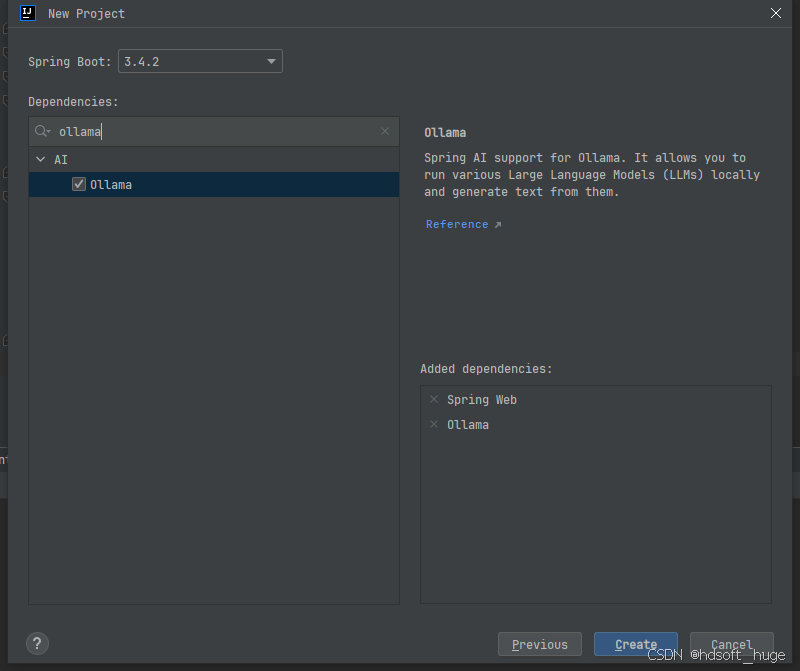Select Ollama in added dependencies list
This screenshot has width=800, height=671.
click(x=468, y=425)
